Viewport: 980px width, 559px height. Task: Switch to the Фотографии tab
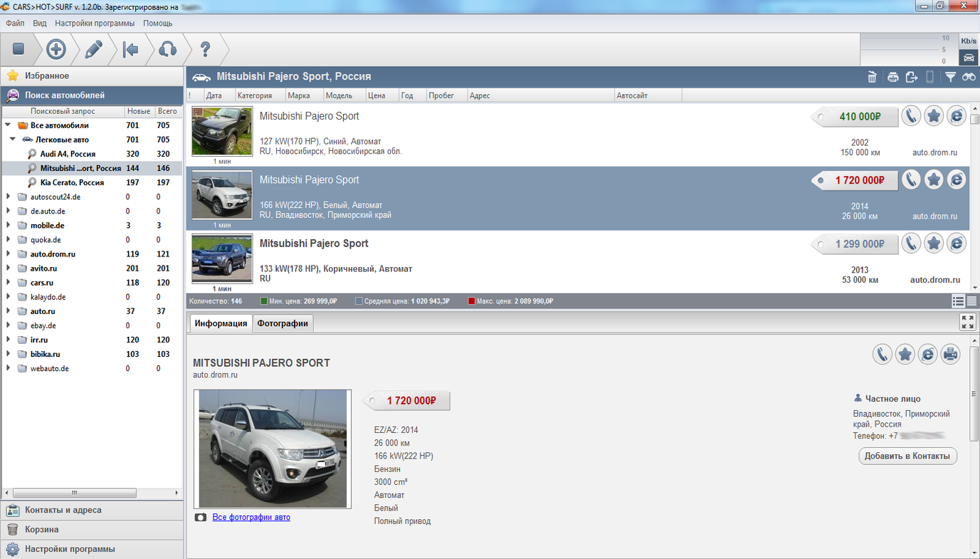[283, 323]
